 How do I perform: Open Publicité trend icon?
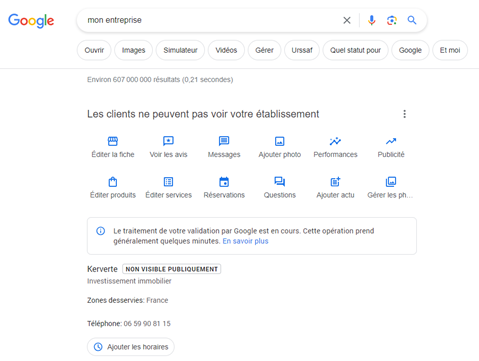coord(391,141)
